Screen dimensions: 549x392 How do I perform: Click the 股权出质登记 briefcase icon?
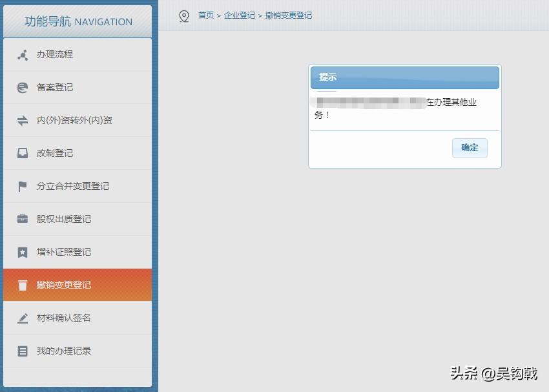pyautogui.click(x=23, y=219)
